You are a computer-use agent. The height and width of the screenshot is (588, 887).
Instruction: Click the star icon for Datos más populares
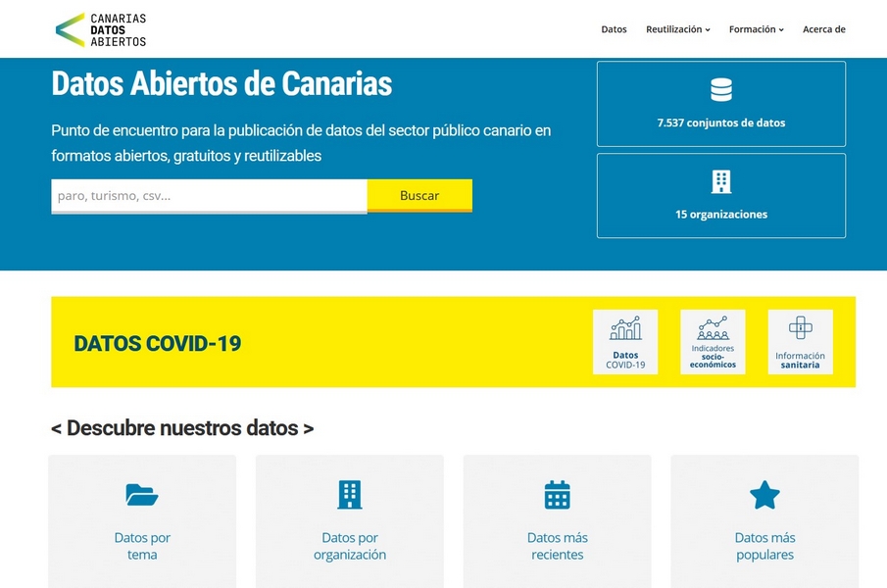point(764,495)
